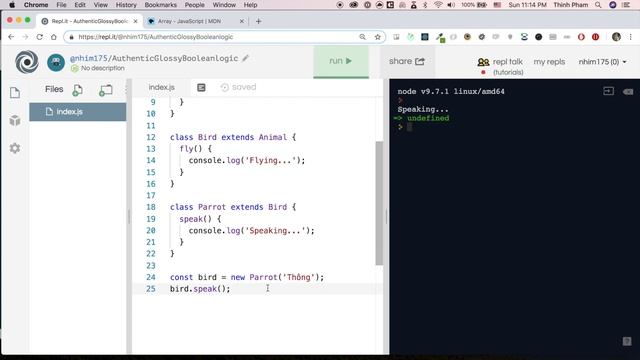Image resolution: width=640 pixels, height=360 pixels.
Task: Click the help question mark icon
Action: click(x=627, y=341)
